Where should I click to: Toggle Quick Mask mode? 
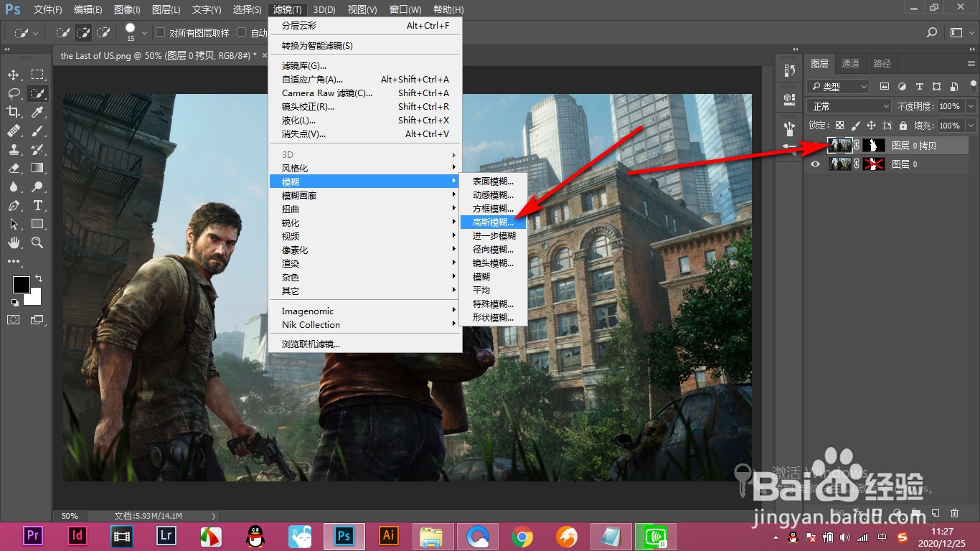pos(14,319)
